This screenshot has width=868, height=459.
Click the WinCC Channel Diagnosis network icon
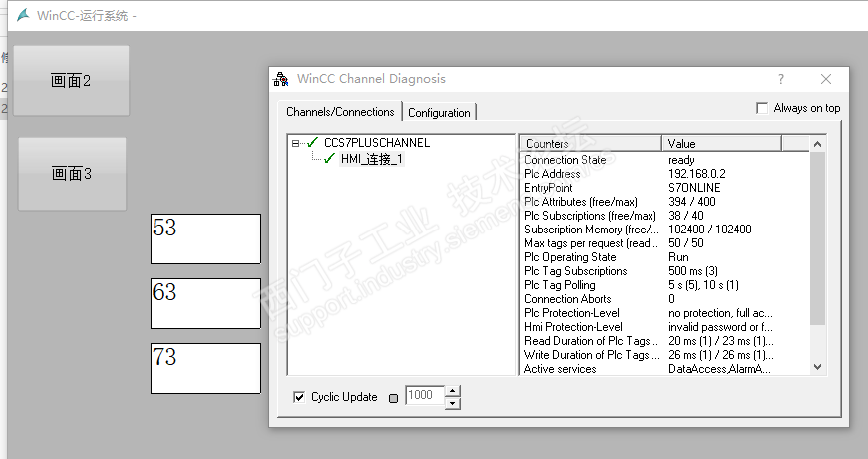pos(281,79)
